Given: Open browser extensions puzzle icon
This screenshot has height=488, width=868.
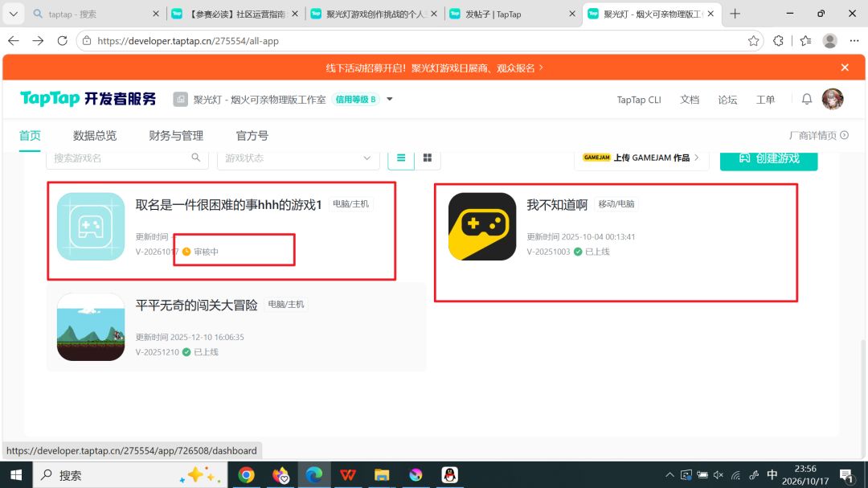Looking at the screenshot, I should coord(778,41).
